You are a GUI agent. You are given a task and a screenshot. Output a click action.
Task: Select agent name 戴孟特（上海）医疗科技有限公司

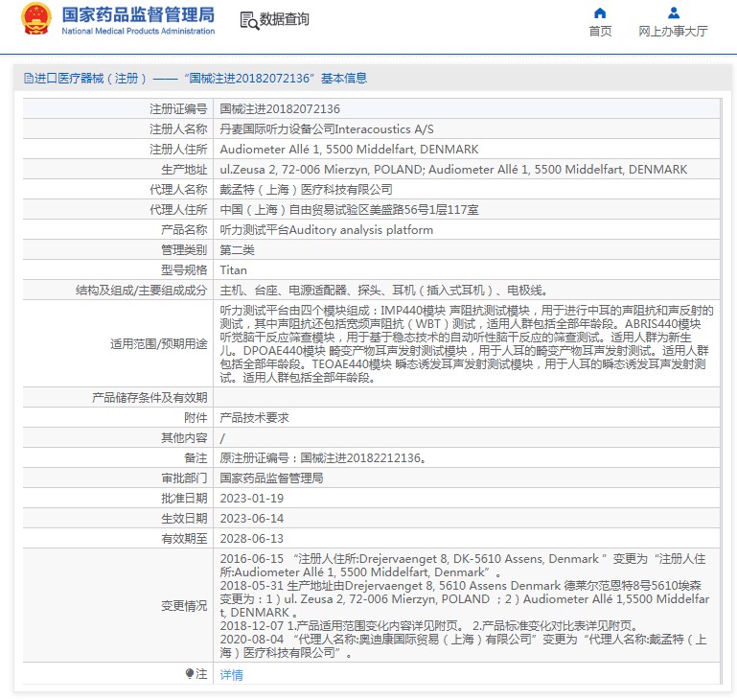pyautogui.click(x=306, y=190)
